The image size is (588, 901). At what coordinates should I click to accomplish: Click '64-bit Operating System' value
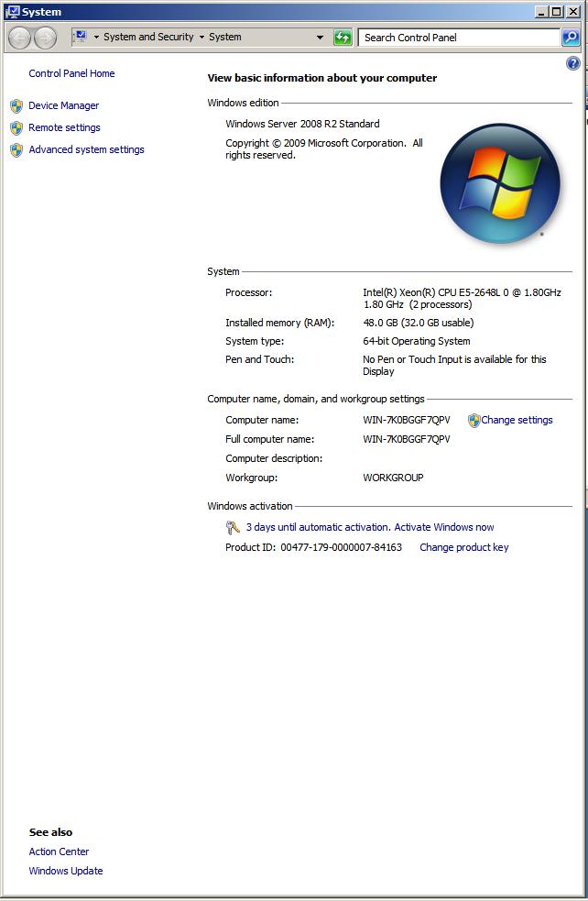click(x=417, y=341)
